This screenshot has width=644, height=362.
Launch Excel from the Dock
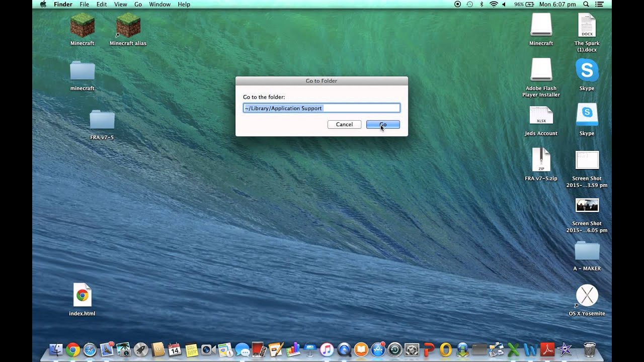[513, 349]
